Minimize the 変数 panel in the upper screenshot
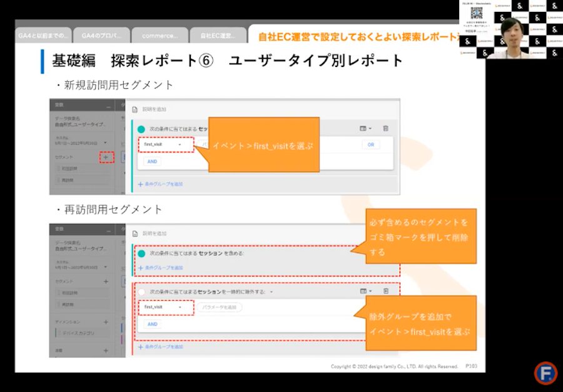The height and width of the screenshot is (392, 563). [109, 107]
